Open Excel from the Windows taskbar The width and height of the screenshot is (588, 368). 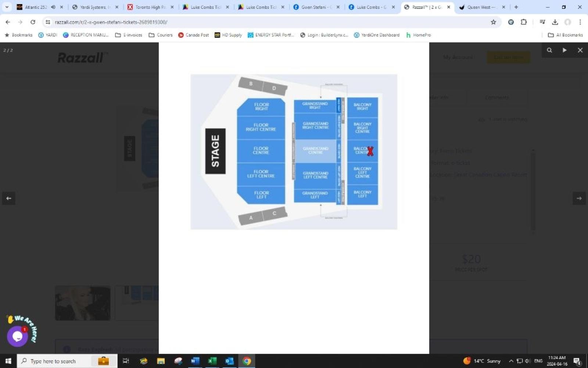click(x=212, y=361)
